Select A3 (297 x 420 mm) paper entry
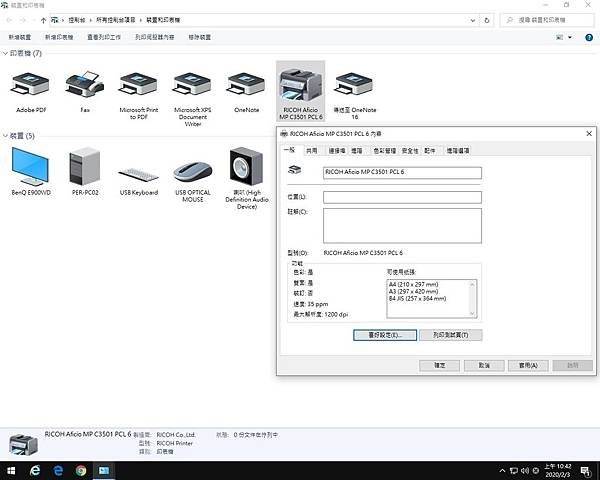The height and width of the screenshot is (480, 600). pyautogui.click(x=413, y=291)
